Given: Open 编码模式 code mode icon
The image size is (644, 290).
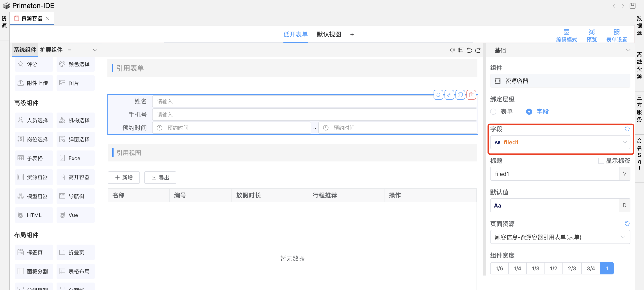Looking at the screenshot, I should (x=566, y=32).
